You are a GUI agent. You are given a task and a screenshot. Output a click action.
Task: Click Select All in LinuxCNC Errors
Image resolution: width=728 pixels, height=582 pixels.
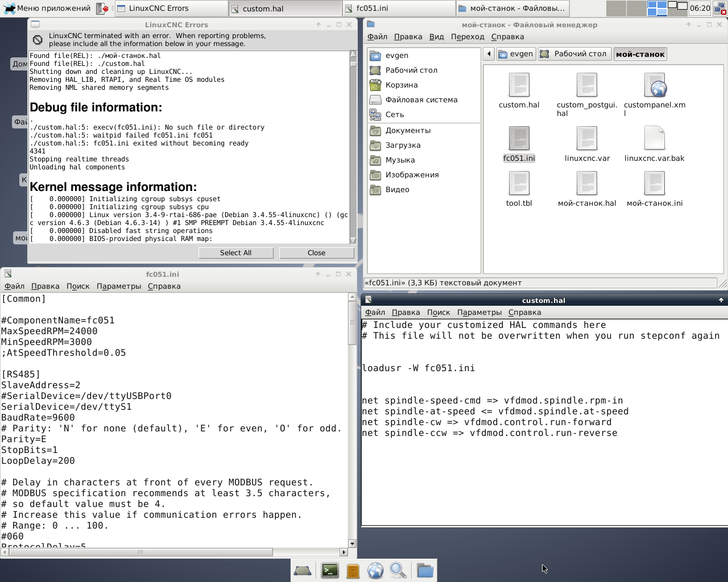point(235,253)
